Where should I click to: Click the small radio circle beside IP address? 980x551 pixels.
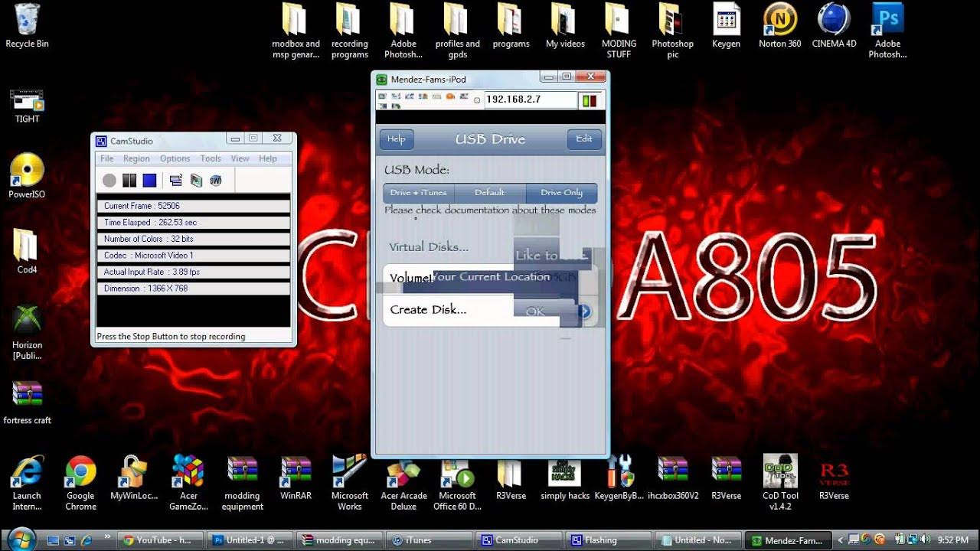[x=477, y=100]
